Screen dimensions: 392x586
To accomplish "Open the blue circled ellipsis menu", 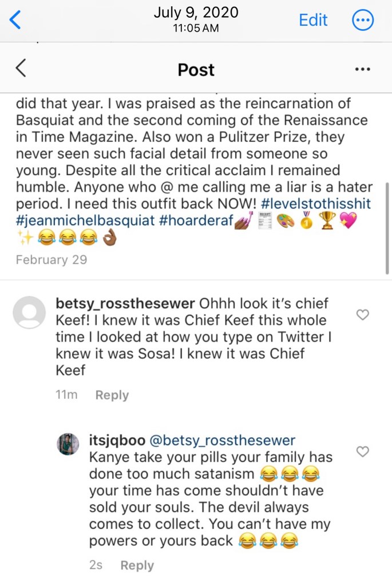I will 363,21.
